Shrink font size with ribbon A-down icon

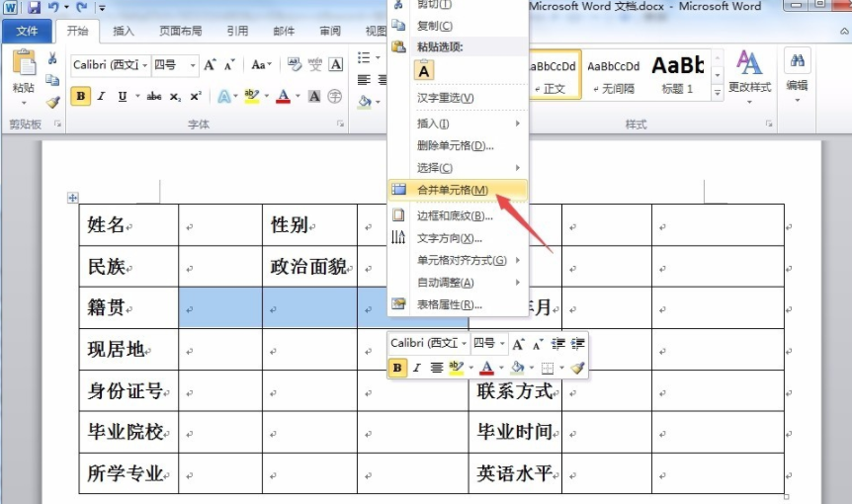point(230,65)
